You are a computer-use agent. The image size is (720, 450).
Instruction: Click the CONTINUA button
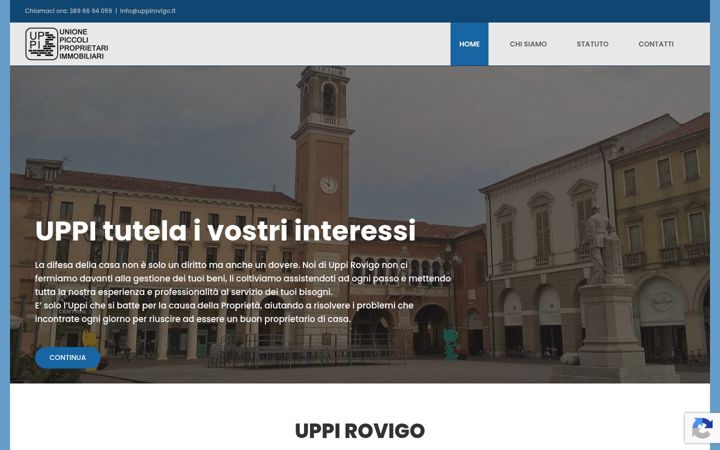tap(68, 357)
